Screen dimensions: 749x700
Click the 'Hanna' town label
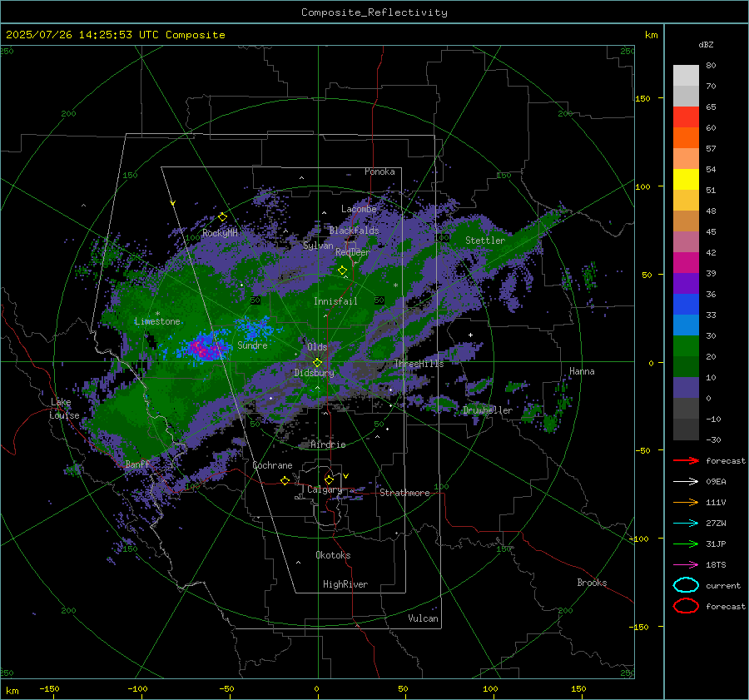click(582, 371)
